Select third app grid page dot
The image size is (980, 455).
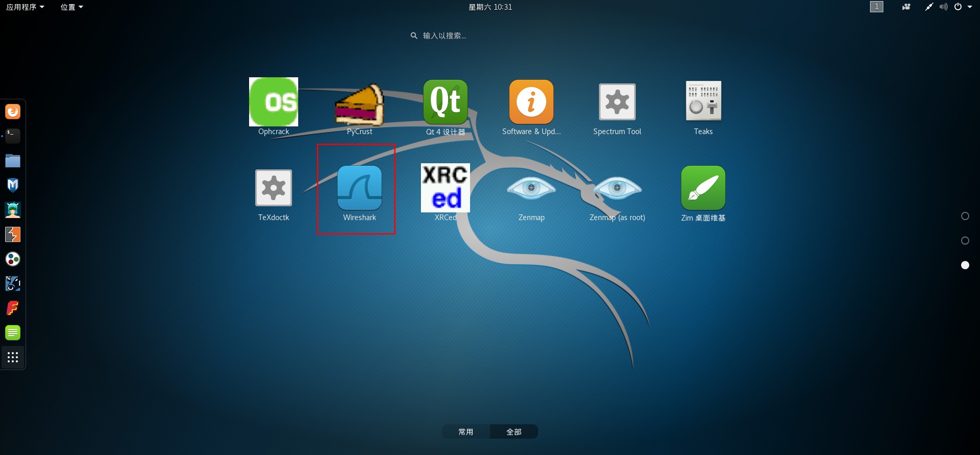pos(965,265)
